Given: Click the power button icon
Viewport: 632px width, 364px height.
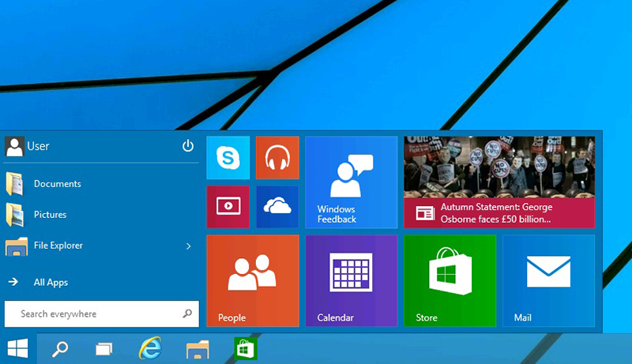Looking at the screenshot, I should [x=188, y=146].
